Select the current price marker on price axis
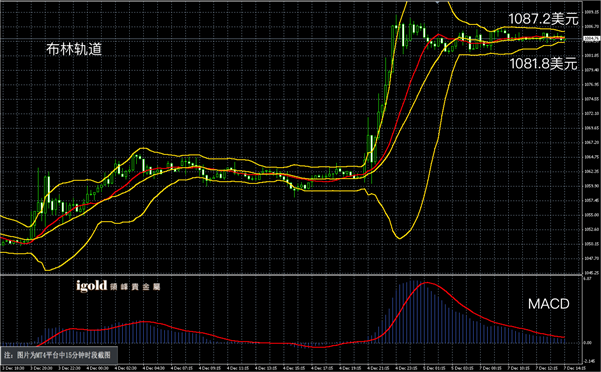 coord(591,39)
